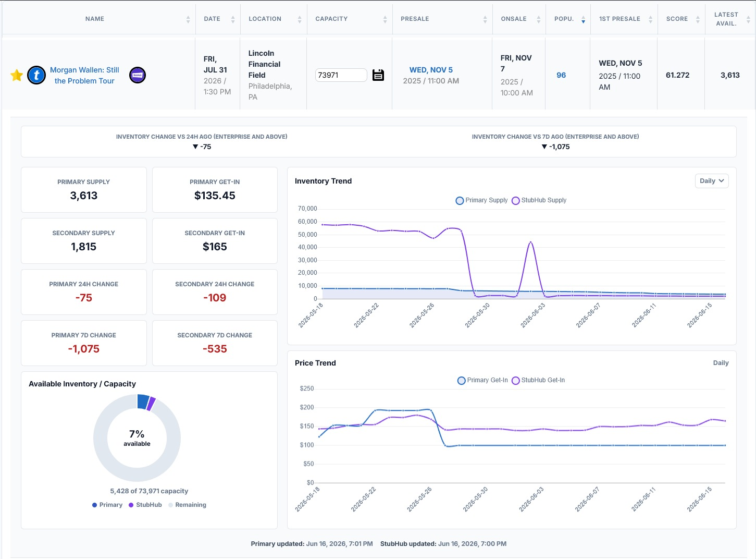
Task: Click the StubHub supply spike near 2026-06-03
Action: tap(530, 242)
